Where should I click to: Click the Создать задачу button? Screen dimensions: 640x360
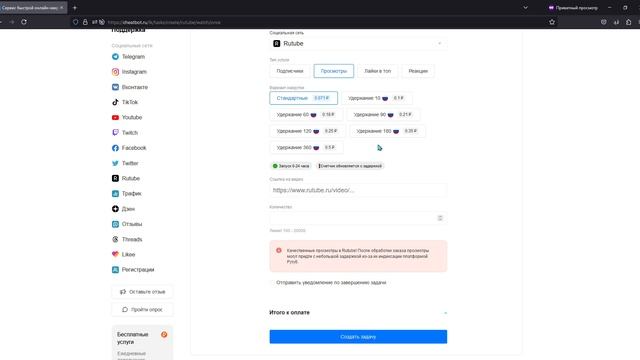(x=358, y=337)
